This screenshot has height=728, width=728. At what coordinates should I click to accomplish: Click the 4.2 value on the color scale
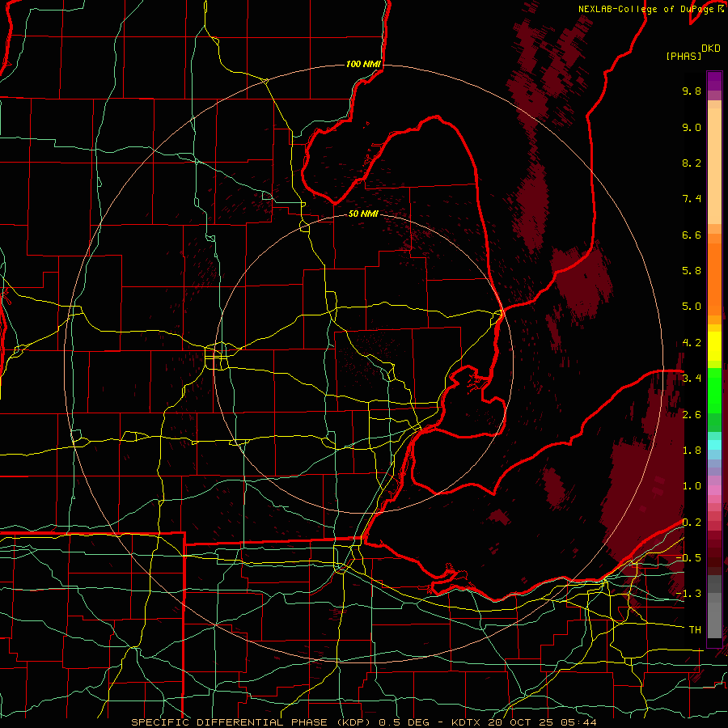tap(692, 343)
